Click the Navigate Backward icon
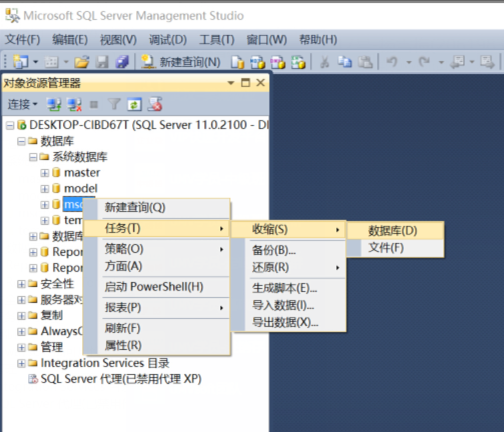The width and height of the screenshot is (504, 432). pos(457,62)
